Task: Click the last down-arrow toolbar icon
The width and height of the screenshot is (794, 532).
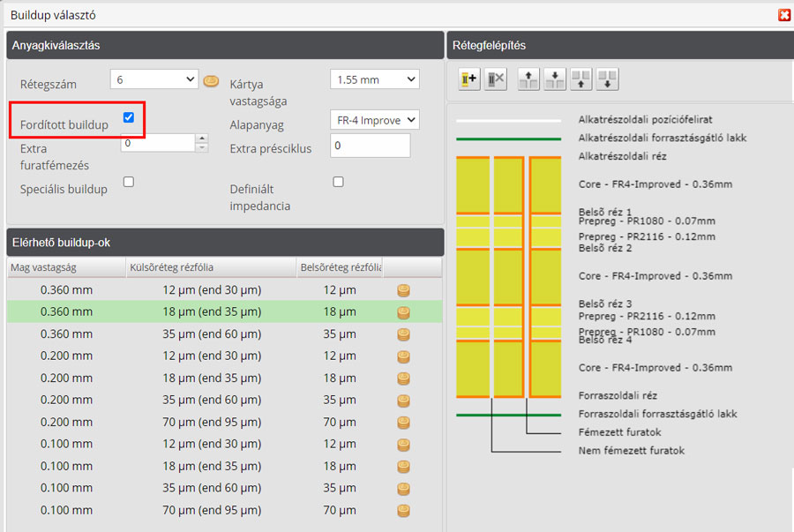Action: [x=607, y=79]
